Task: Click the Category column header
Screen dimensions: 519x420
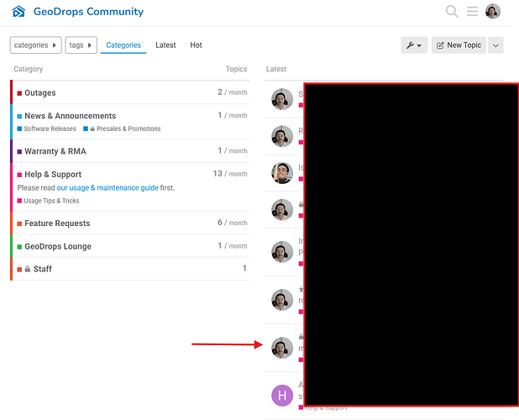Action: click(x=29, y=69)
